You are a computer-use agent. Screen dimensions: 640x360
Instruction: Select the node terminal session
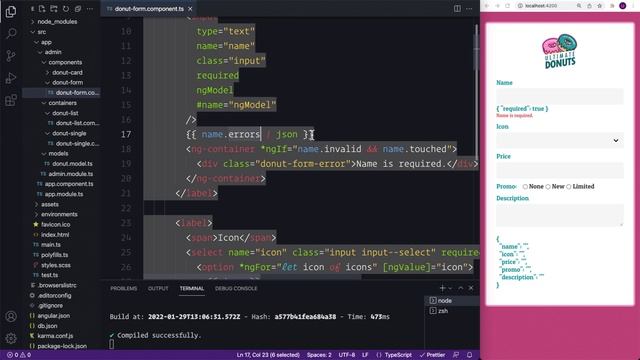[x=451, y=300]
